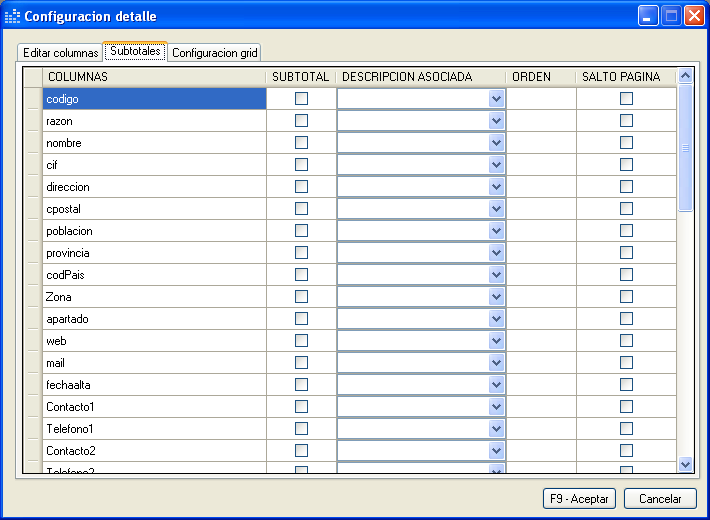Click the app icon in title bar
The height and width of the screenshot is (520, 710).
(12, 16)
